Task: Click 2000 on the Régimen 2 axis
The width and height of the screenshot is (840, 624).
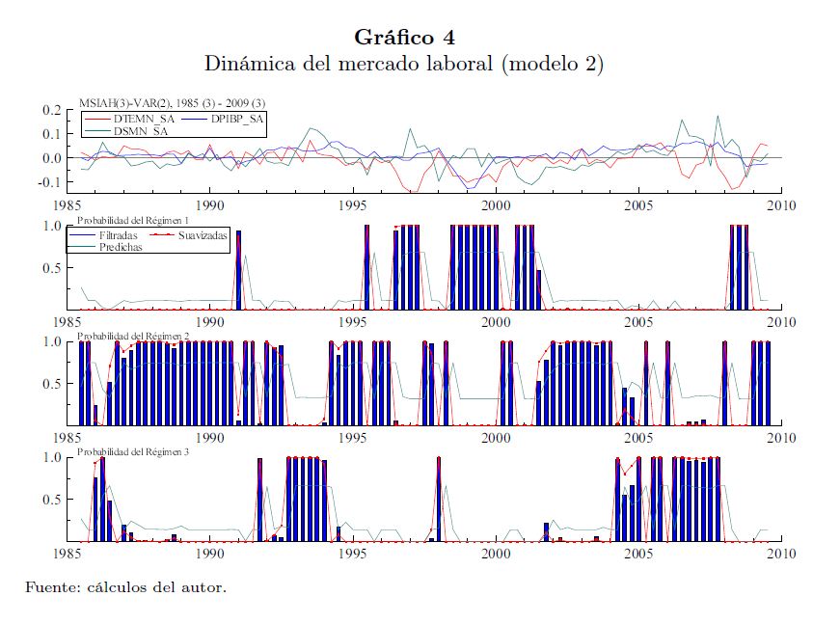Action: coord(496,437)
